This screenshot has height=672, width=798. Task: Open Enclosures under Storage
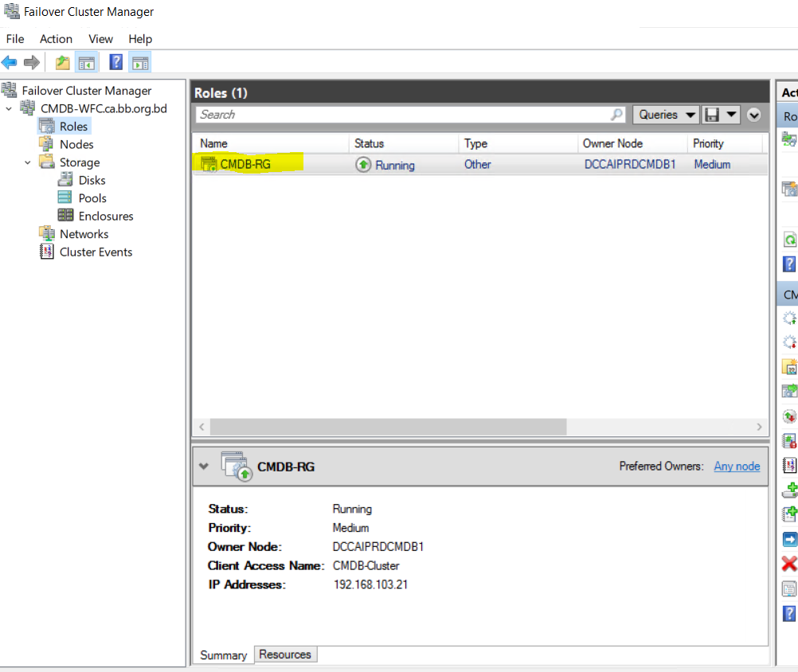tap(106, 217)
